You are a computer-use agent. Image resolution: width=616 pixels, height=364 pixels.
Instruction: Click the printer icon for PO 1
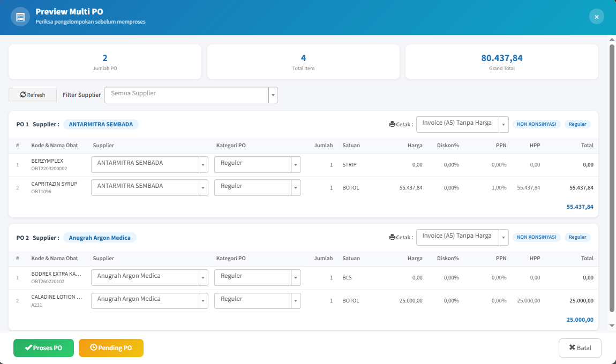click(392, 124)
